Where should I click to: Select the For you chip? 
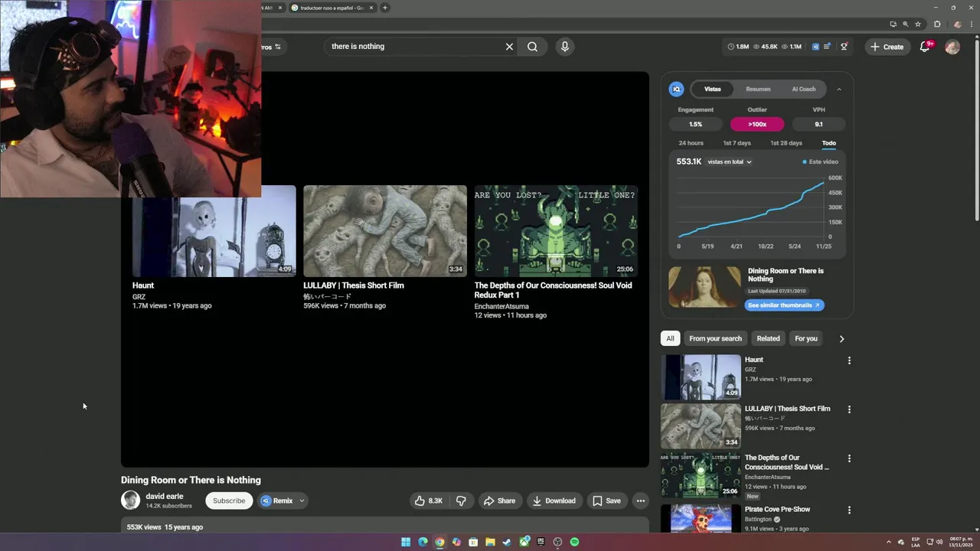[806, 338]
